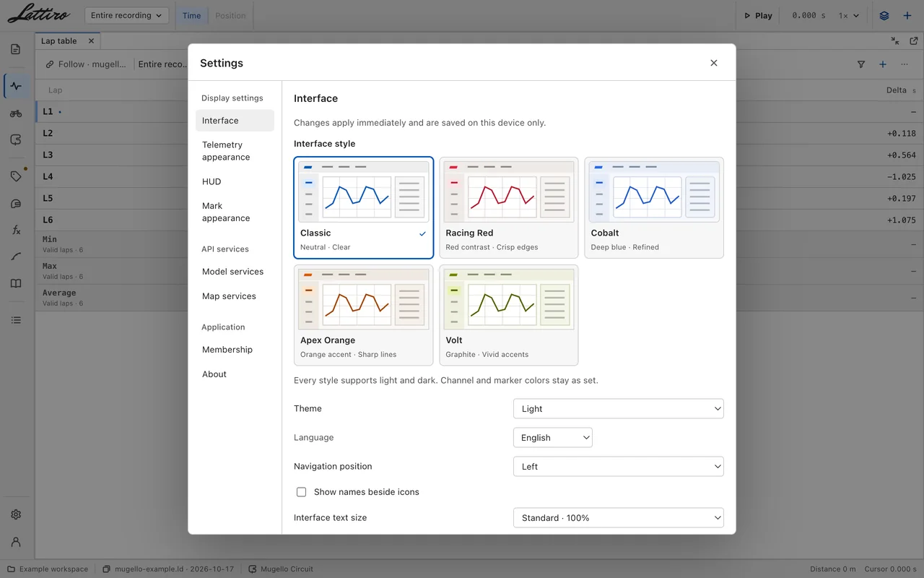
Task: Enable Show names beside icons checkbox
Action: tap(302, 492)
